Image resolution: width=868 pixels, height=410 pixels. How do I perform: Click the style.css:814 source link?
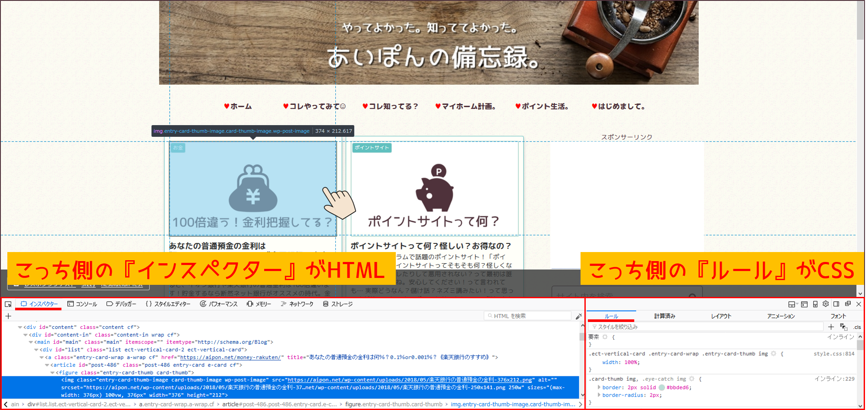(834, 353)
